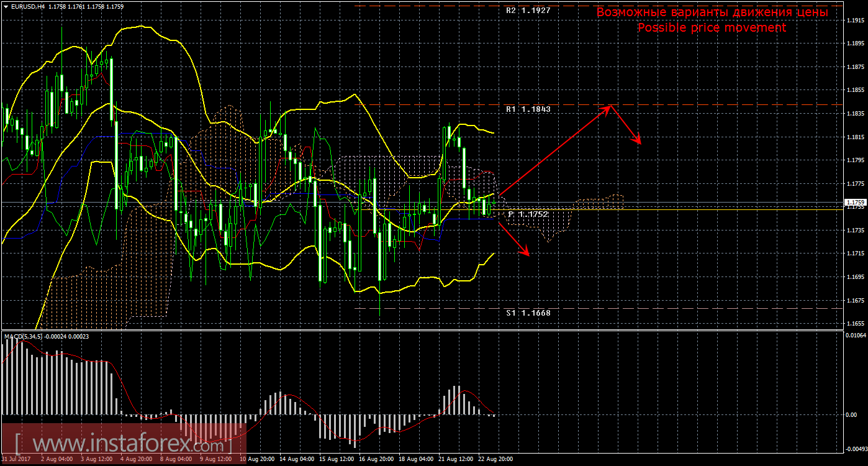Click the 1.1875 price axis value
868x466 pixels.
(x=856, y=67)
